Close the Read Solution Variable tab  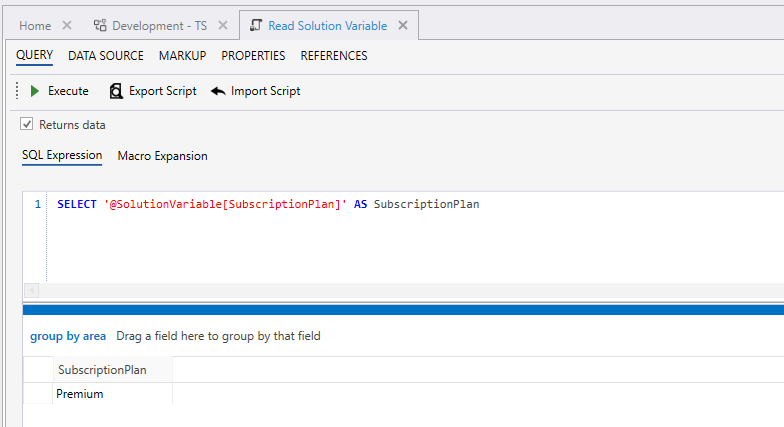point(401,25)
